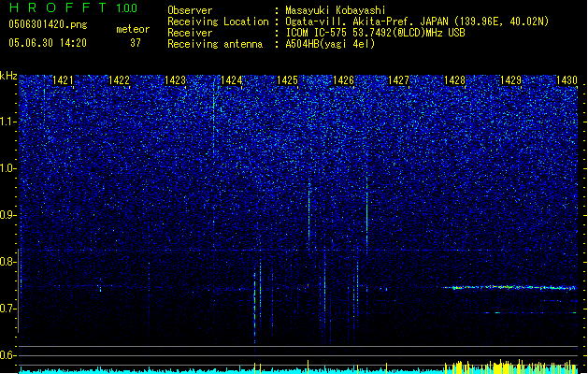Click the 0.8 kHz frequency label
This screenshot has width=588, height=374.
click(x=7, y=262)
